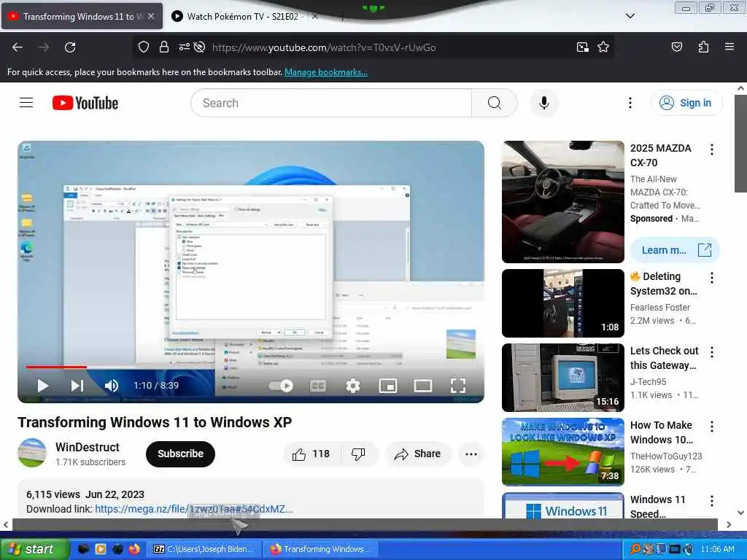Open the YouTube guide hamburger menu

pyautogui.click(x=26, y=103)
